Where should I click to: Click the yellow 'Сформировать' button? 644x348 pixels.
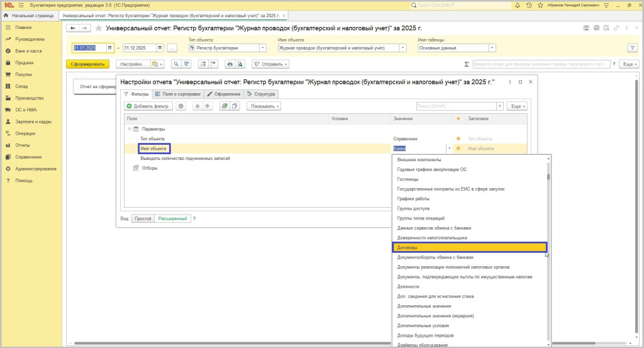coord(87,64)
